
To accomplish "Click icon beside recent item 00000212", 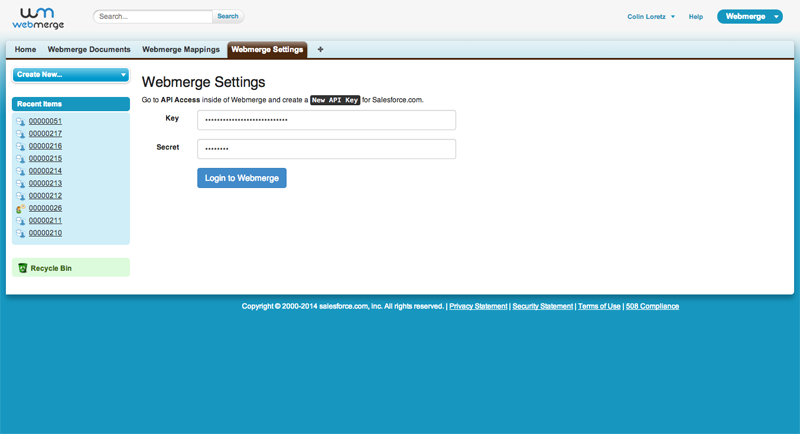I will pyautogui.click(x=20, y=196).
